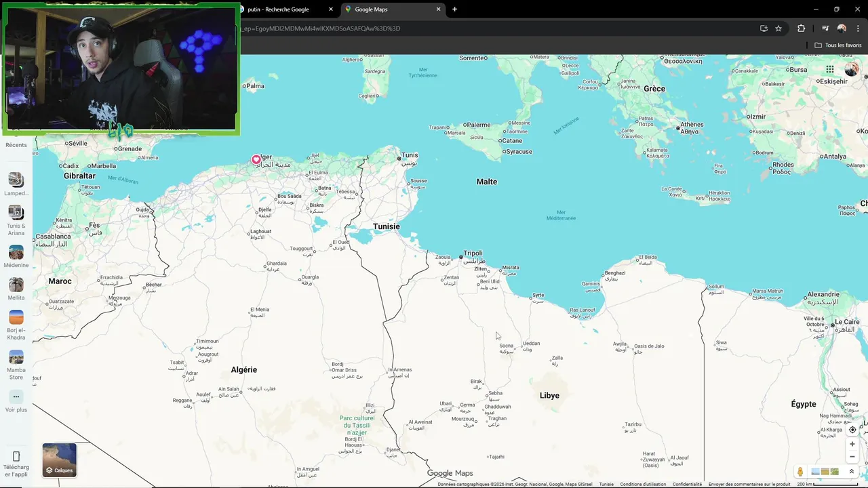Screen dimensions: 868x488
Task: Open the Confidentialité link
Action: point(687,484)
